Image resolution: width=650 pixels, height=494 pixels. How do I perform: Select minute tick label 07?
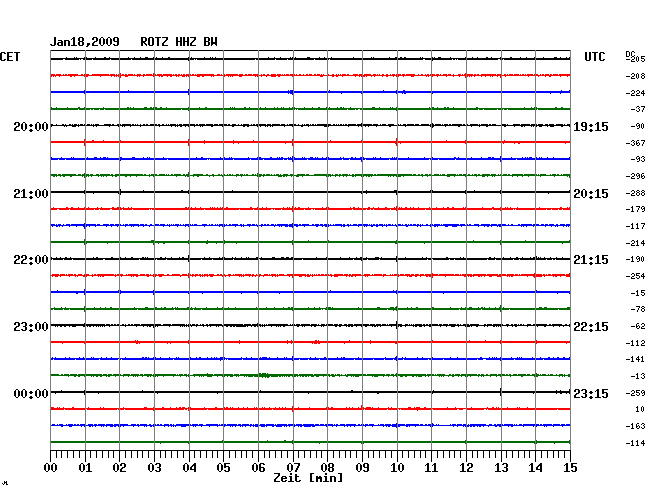(293, 468)
